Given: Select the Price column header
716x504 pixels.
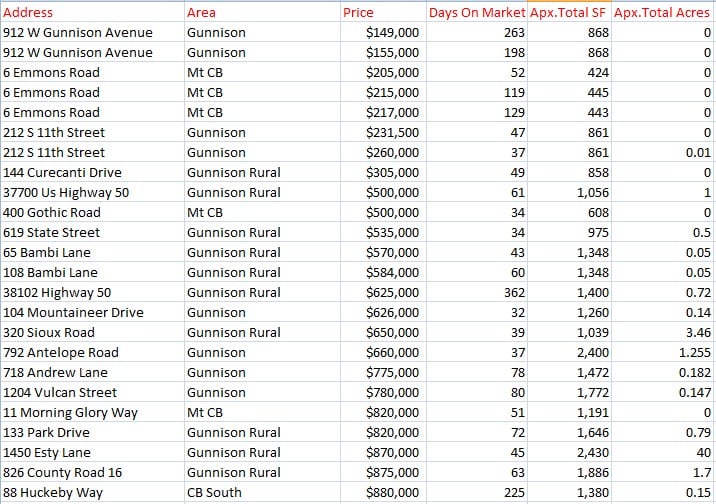Looking at the screenshot, I should (383, 12).
